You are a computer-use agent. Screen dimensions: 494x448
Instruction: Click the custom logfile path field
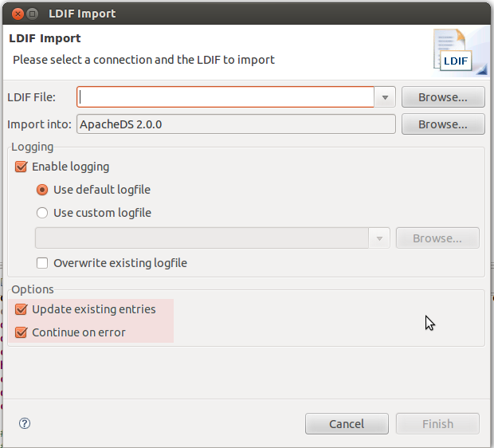coord(202,238)
